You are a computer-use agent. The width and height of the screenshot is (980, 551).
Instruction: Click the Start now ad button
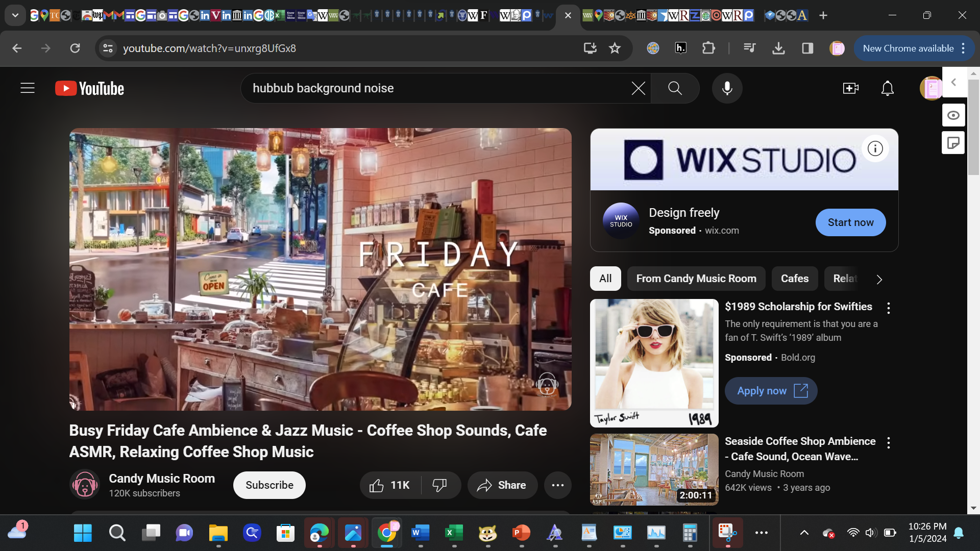coord(850,222)
